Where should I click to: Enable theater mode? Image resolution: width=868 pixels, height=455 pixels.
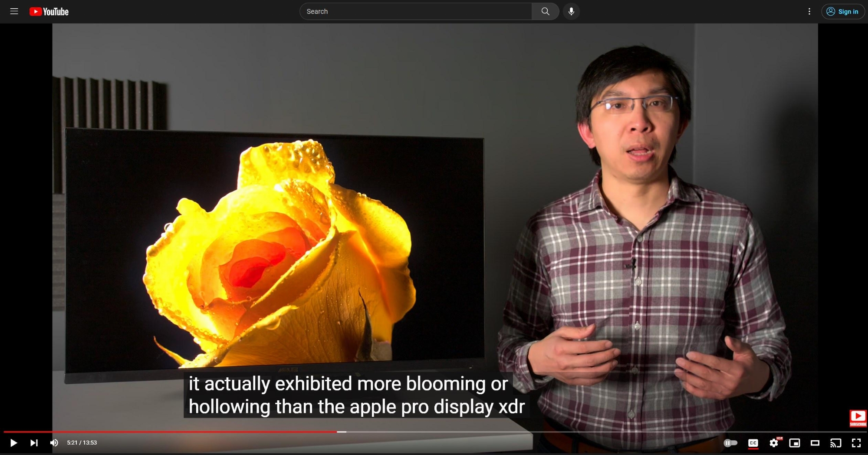point(815,443)
